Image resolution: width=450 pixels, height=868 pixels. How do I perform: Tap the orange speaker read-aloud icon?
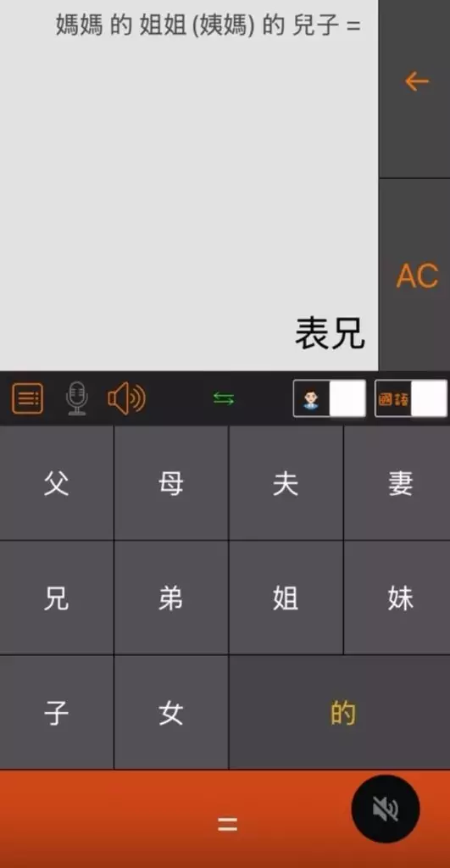point(127,398)
